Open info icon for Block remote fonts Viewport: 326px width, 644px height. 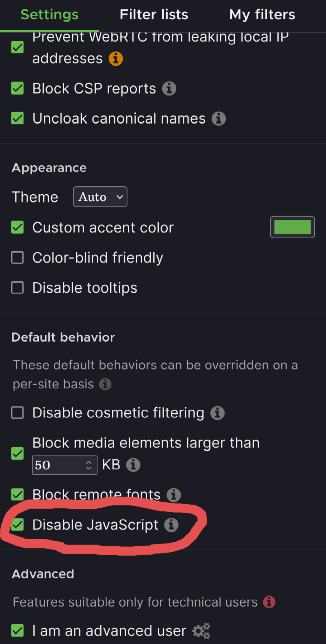[x=174, y=495]
